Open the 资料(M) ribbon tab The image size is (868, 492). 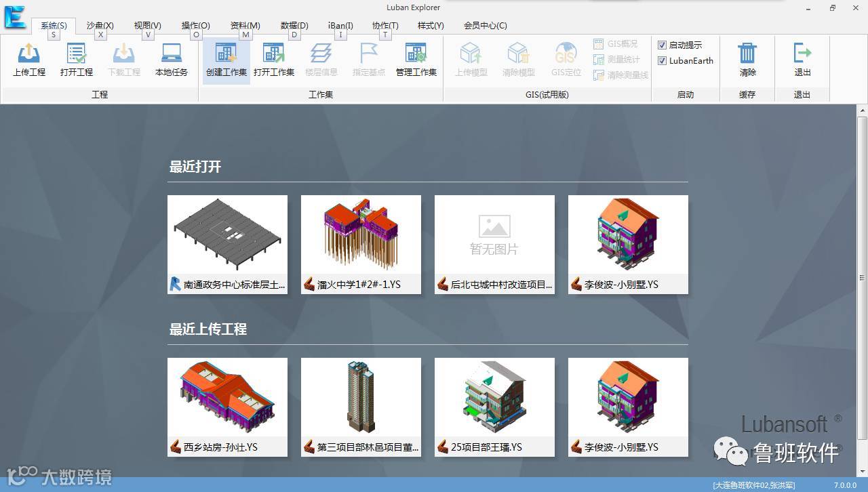(x=245, y=26)
